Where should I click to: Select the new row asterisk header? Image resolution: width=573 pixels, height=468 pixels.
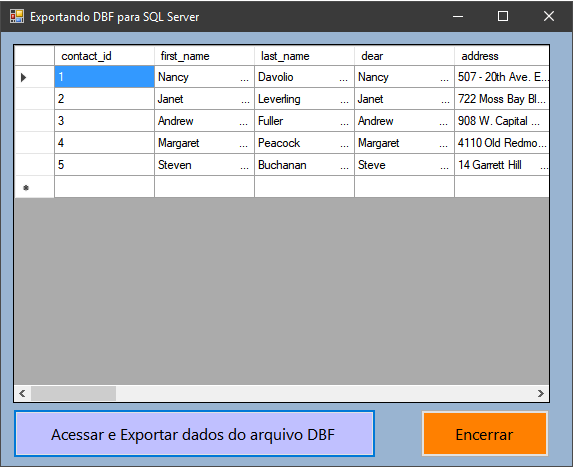(x=35, y=187)
